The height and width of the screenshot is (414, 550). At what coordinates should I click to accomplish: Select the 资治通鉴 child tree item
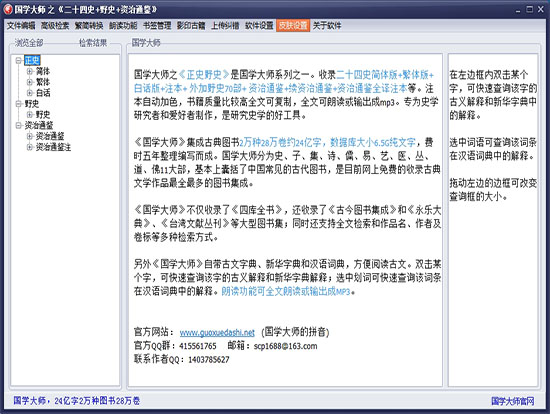pyautogui.click(x=50, y=136)
